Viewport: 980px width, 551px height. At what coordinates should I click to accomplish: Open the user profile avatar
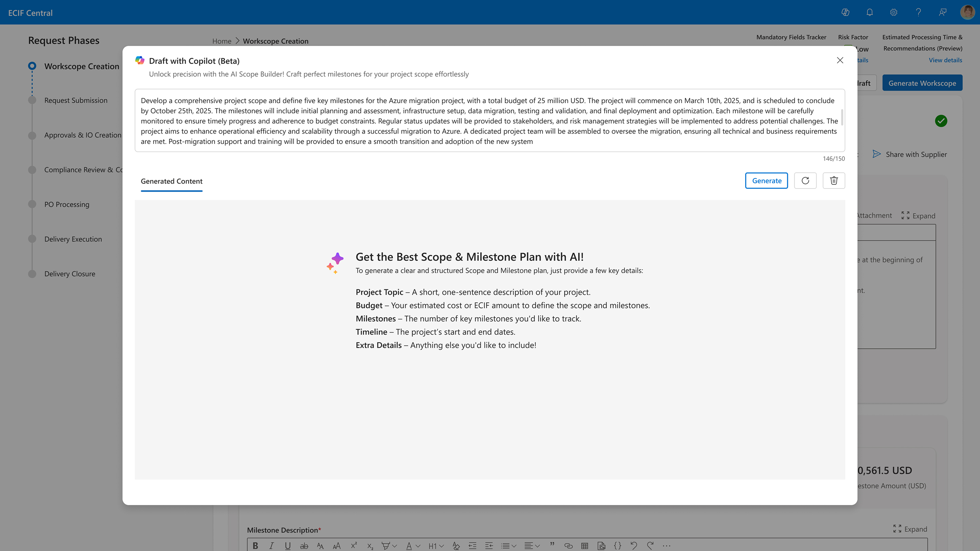(967, 13)
